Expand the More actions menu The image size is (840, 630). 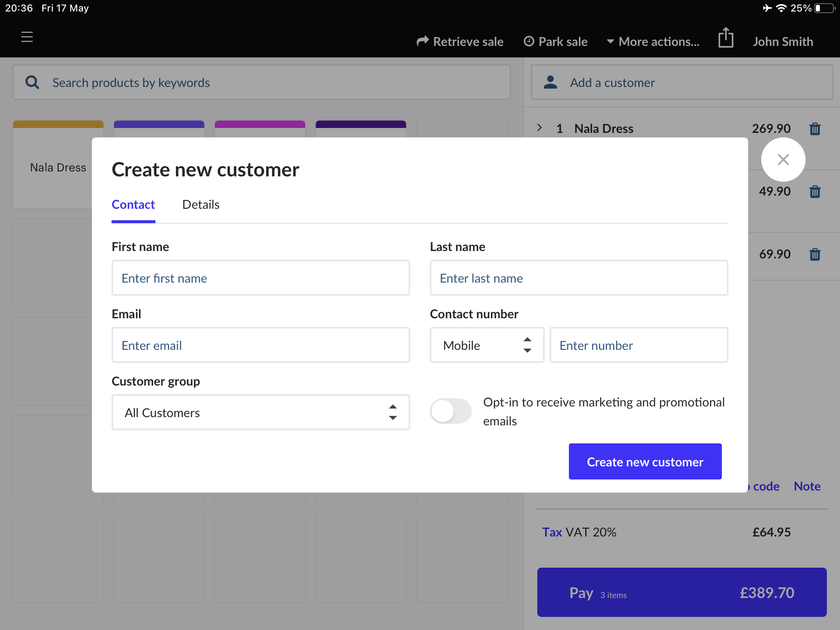click(x=653, y=41)
